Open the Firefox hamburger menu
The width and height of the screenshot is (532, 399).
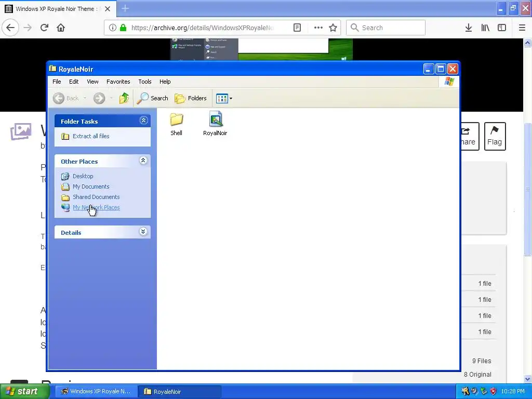point(522,28)
